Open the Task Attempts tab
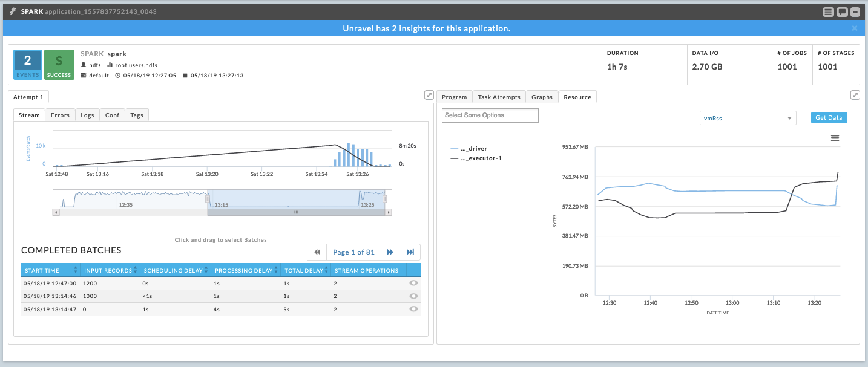Image resolution: width=868 pixels, height=367 pixels. click(499, 97)
